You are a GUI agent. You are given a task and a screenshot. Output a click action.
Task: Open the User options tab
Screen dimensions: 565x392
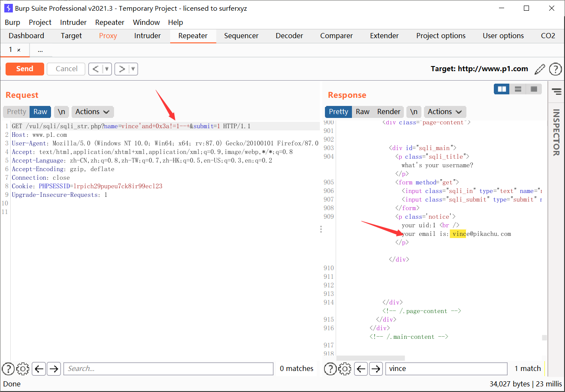503,36
